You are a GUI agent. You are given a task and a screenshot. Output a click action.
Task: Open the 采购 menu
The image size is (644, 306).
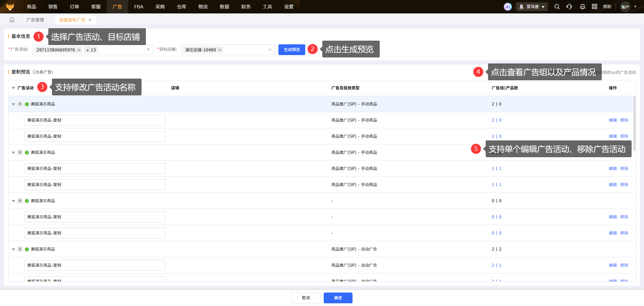point(160,7)
